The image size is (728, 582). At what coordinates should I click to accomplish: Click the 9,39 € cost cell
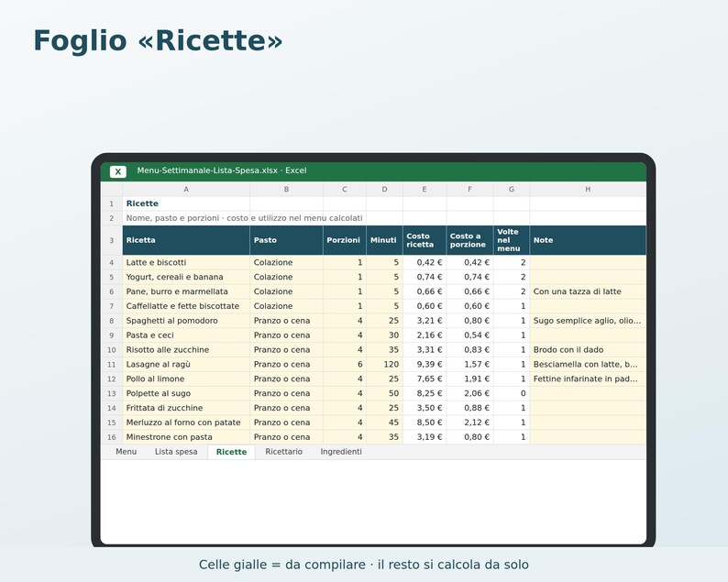425,365
